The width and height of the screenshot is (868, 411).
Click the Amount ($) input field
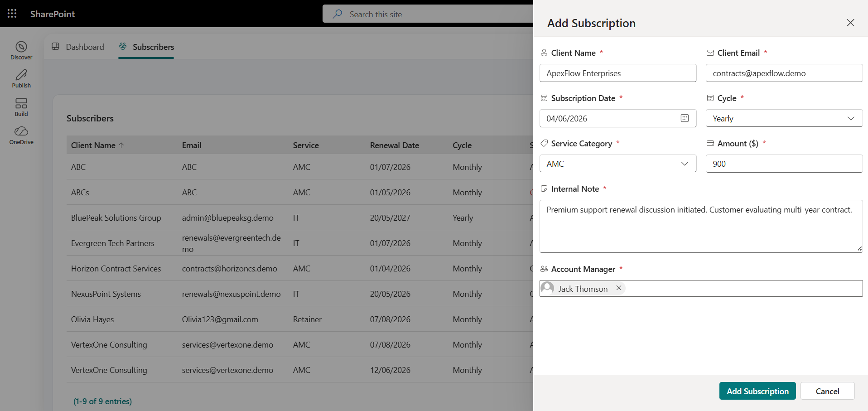tap(784, 164)
